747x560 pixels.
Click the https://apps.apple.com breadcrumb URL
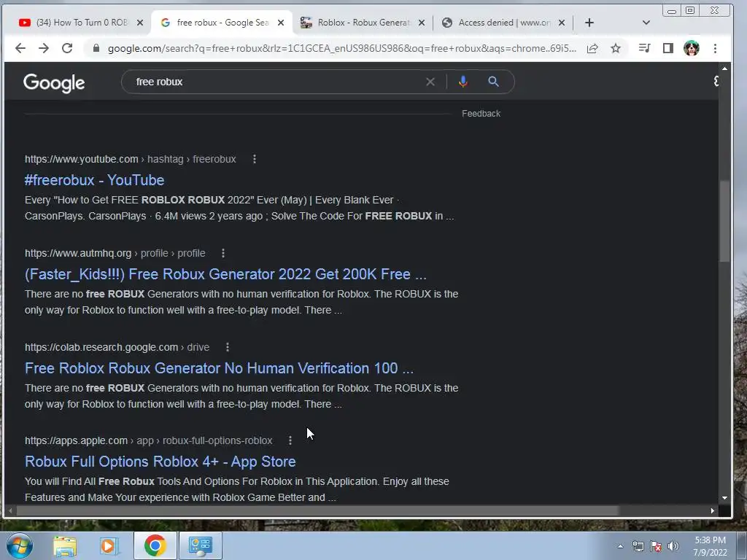click(76, 440)
